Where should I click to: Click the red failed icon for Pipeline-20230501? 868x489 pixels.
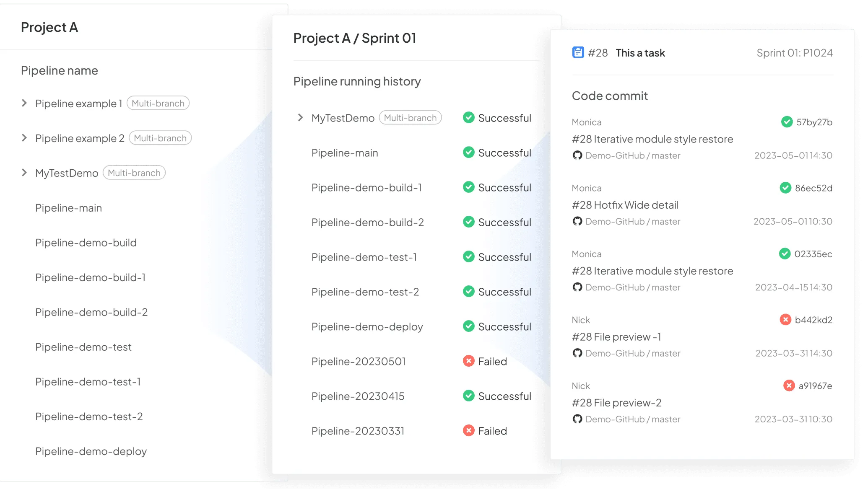[x=468, y=361]
